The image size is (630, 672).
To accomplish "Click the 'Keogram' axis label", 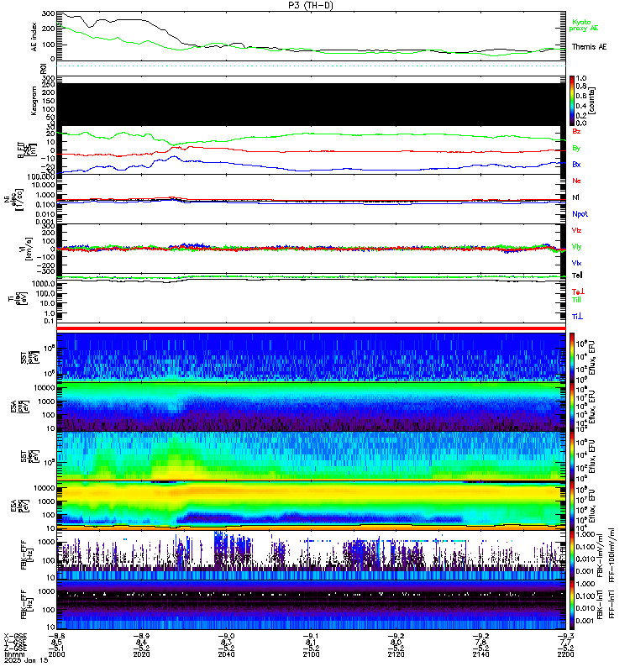I will click(x=34, y=101).
